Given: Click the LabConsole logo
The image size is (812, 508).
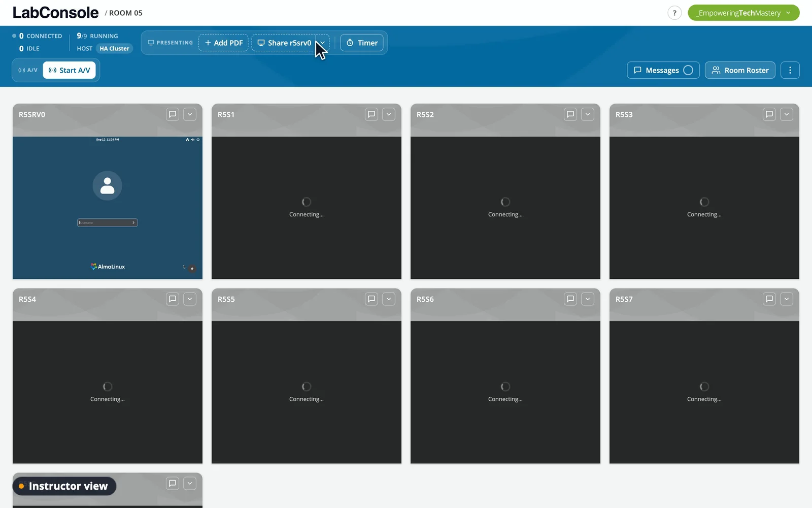Looking at the screenshot, I should [x=55, y=13].
